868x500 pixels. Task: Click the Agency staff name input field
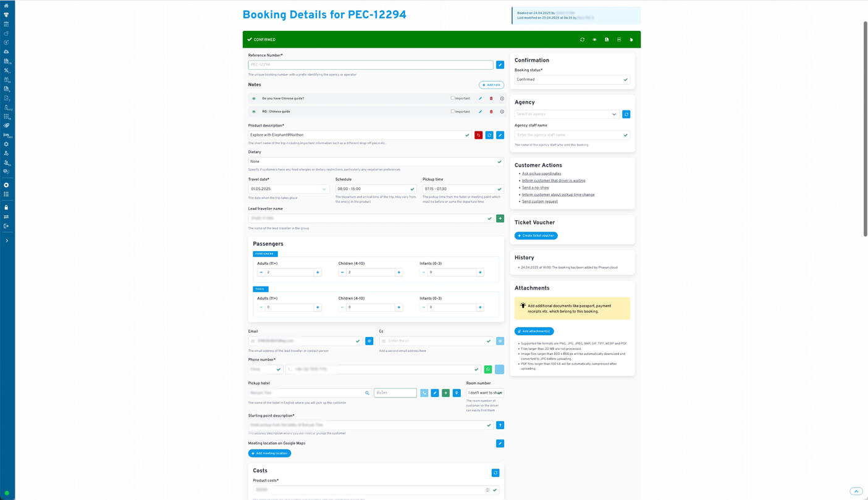[568, 135]
